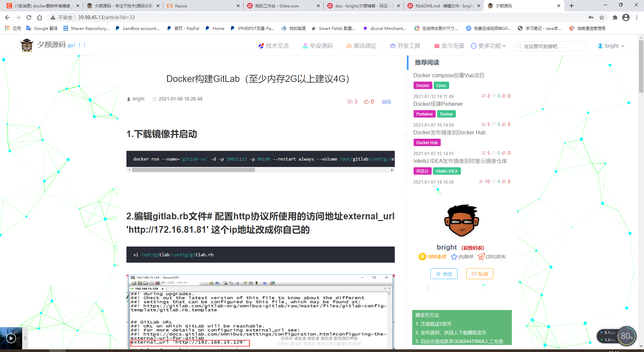This screenshot has width=644, height=352.
Task: Click the comment count icon showing 3
Action: pos(350,101)
